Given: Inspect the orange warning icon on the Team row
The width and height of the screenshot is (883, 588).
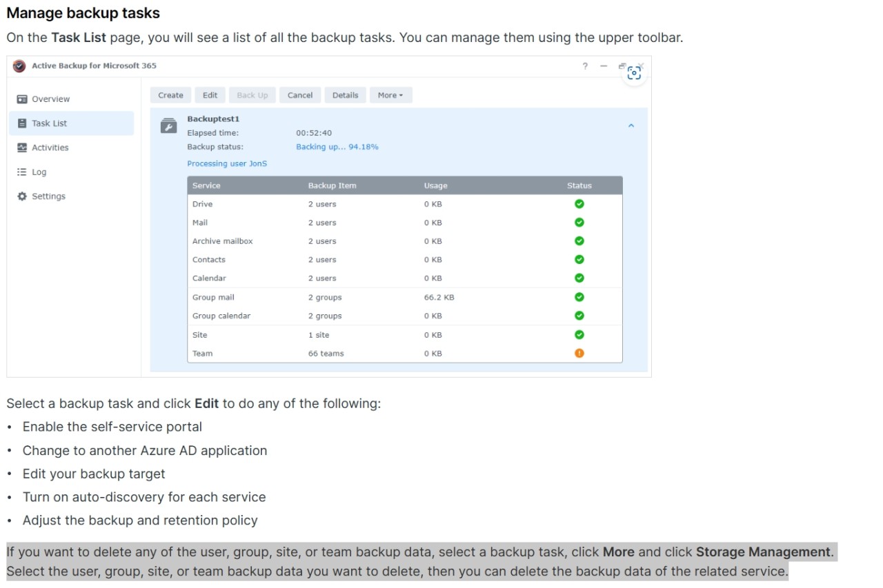Looking at the screenshot, I should click(579, 353).
